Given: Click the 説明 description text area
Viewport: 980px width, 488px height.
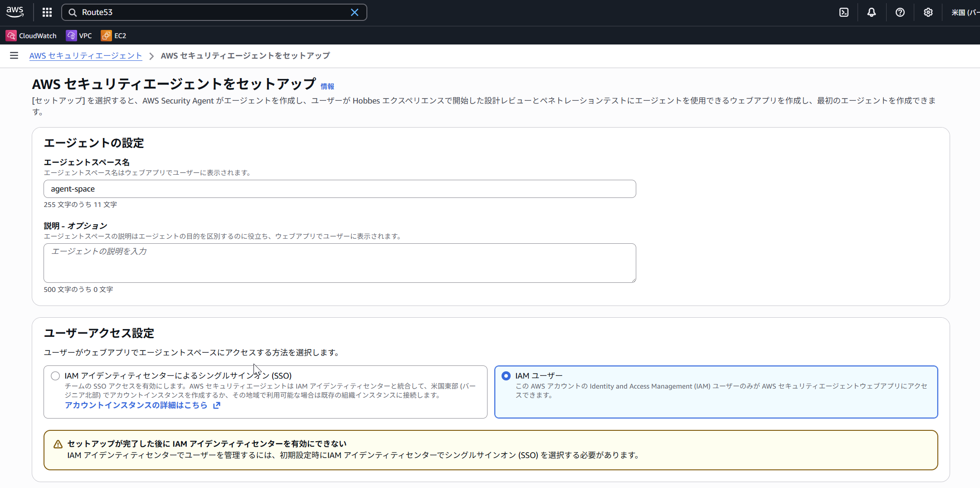Looking at the screenshot, I should 340,263.
